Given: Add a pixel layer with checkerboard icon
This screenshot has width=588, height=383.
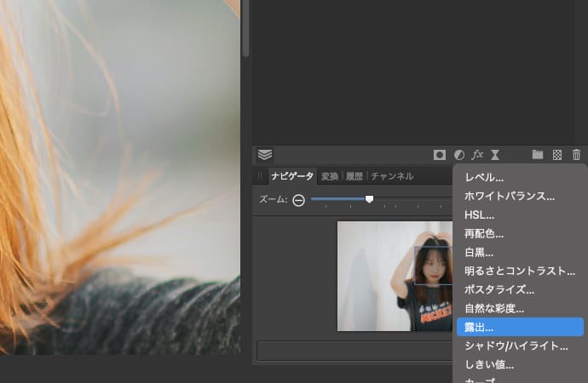Looking at the screenshot, I should click(x=557, y=155).
